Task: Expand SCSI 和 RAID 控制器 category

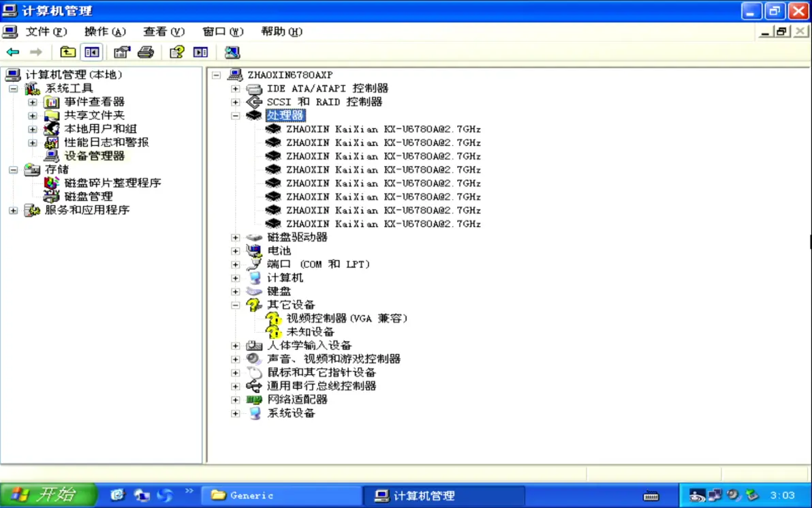Action: 236,102
